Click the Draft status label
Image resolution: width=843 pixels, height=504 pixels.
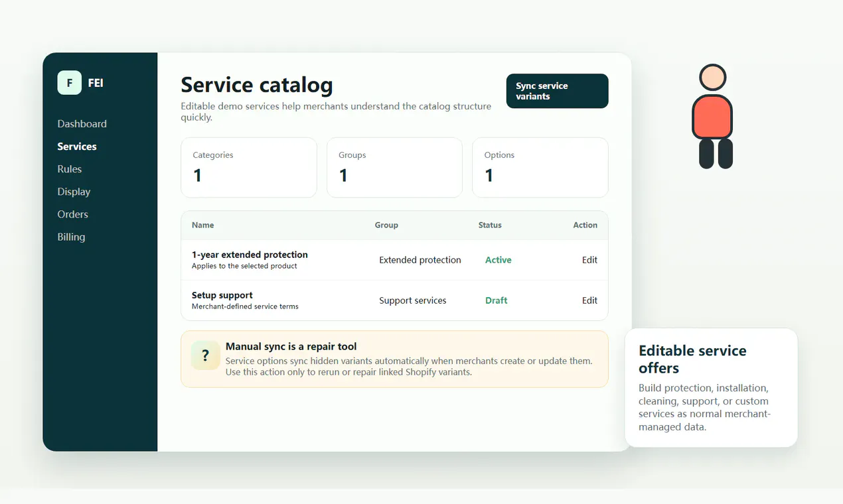pos(497,300)
